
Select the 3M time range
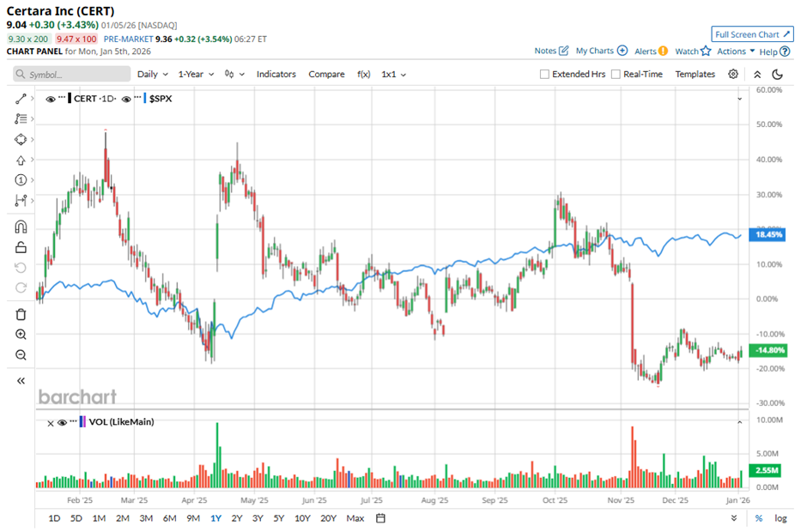pos(146,518)
